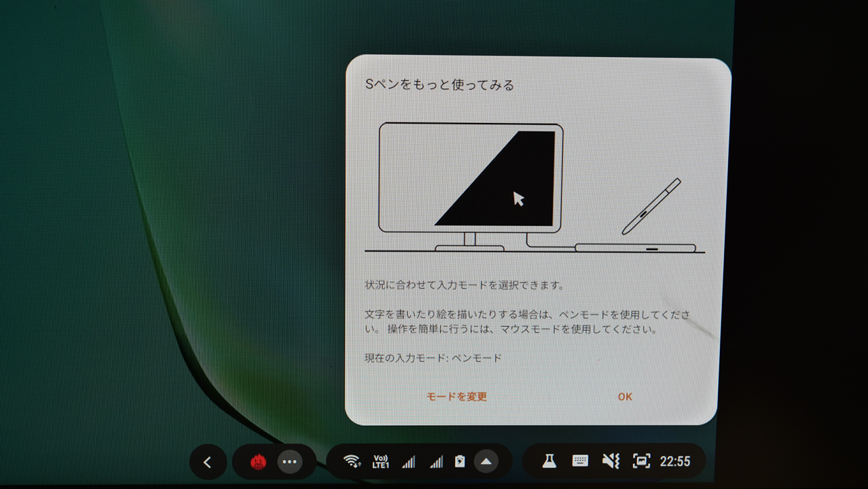Screen dimensions: 868x489
Task: Click the screen capture icon
Action: pyautogui.click(x=641, y=461)
